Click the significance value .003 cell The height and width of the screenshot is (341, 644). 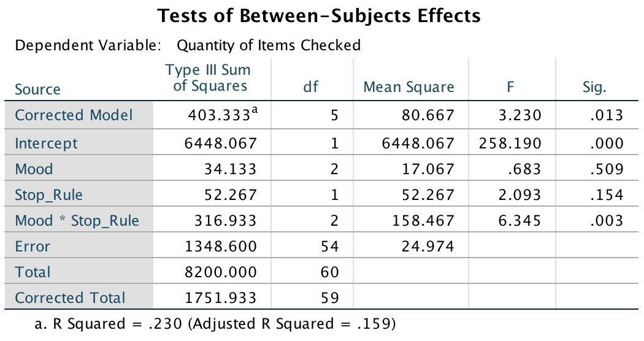[609, 221]
